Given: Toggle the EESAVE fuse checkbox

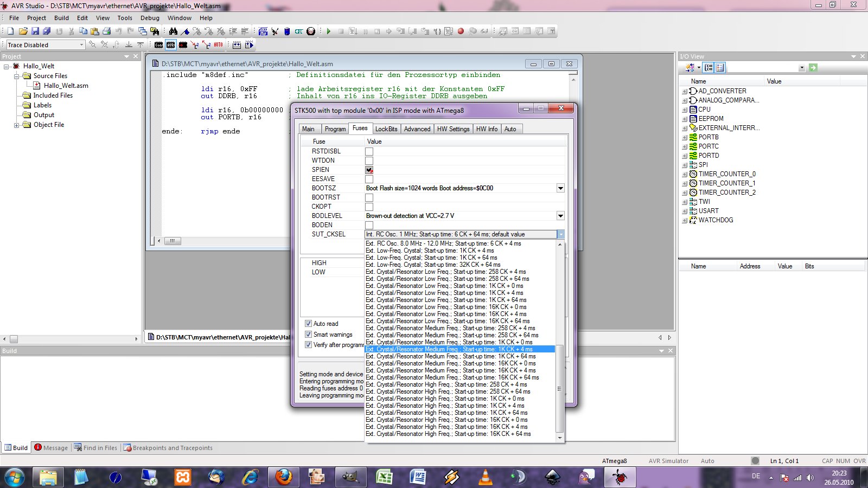Looking at the screenshot, I should coord(369,179).
